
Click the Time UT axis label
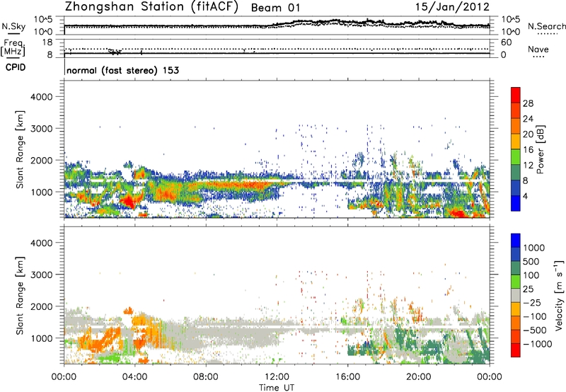point(277,387)
